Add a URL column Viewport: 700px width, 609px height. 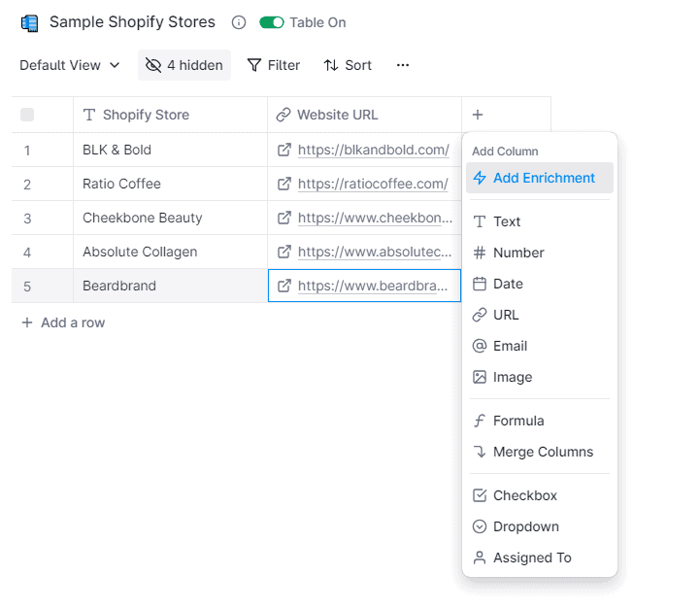coord(539,315)
